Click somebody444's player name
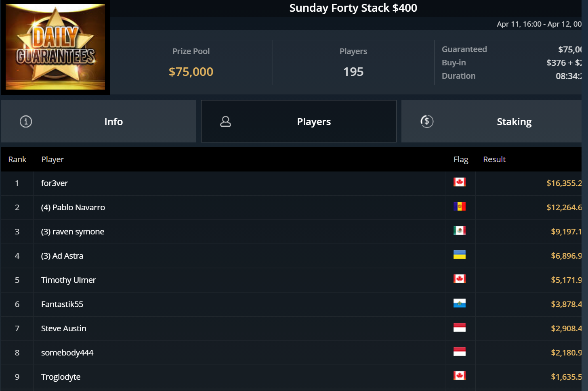588x391 pixels. (x=67, y=353)
